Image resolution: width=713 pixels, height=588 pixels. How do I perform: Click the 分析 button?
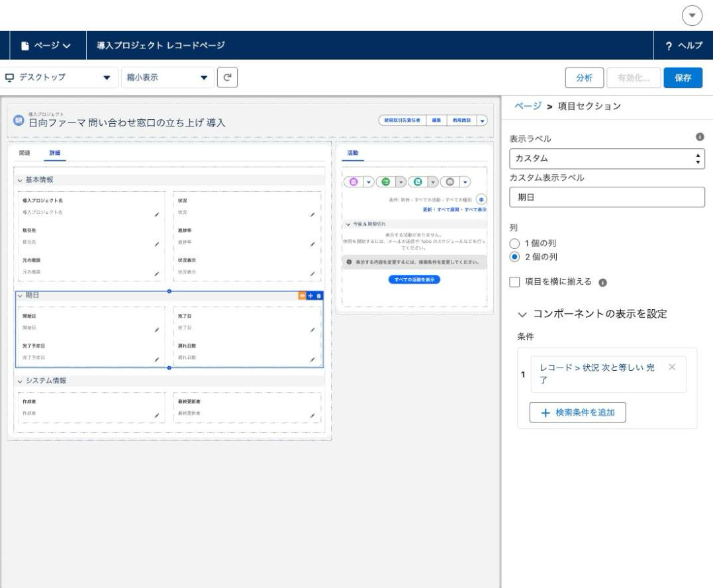click(x=585, y=77)
